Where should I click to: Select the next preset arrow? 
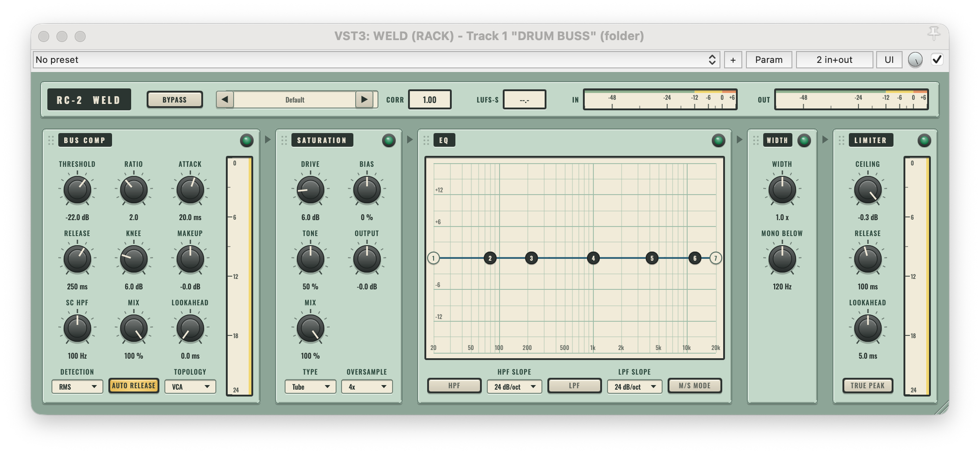364,100
